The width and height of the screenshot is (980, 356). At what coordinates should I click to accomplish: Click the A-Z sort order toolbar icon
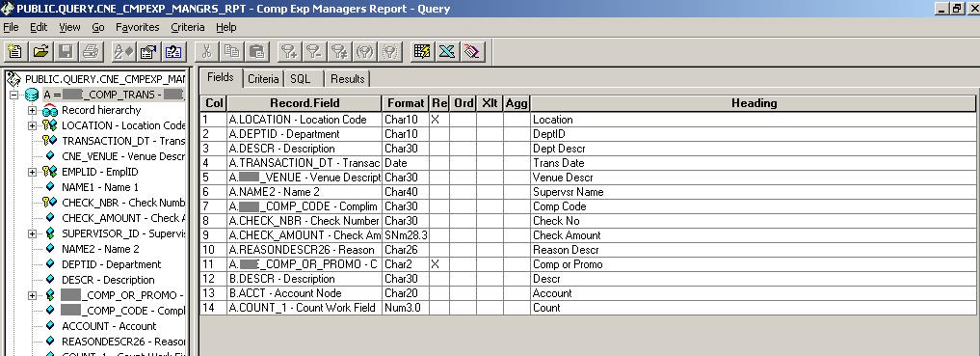coord(122,51)
